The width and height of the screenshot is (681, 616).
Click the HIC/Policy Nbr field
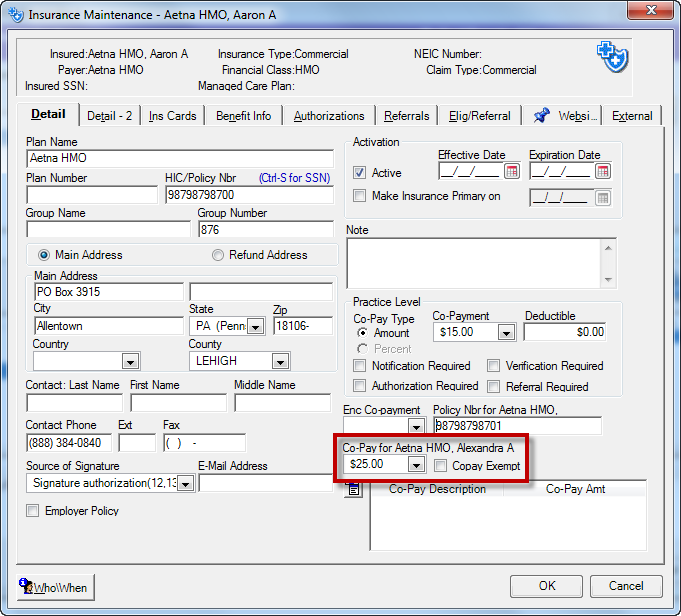click(x=249, y=195)
